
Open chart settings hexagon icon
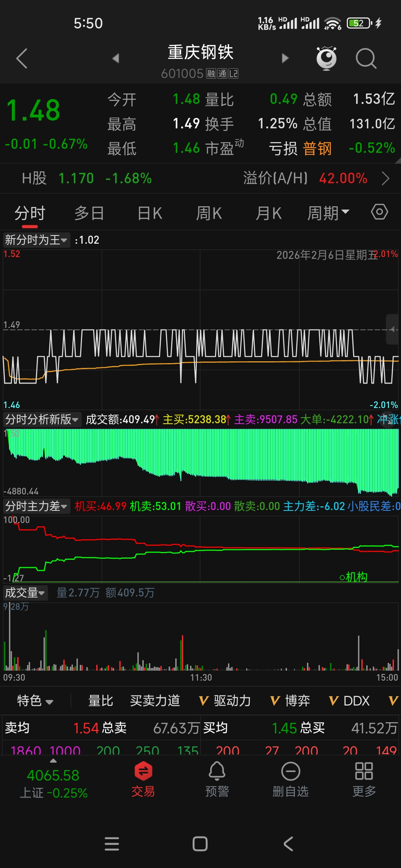(x=379, y=212)
